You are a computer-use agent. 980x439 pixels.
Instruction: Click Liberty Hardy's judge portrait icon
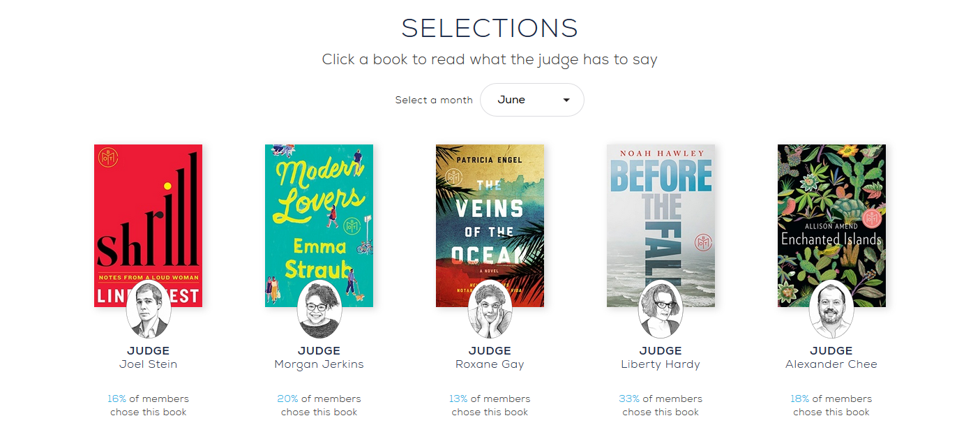pos(661,309)
